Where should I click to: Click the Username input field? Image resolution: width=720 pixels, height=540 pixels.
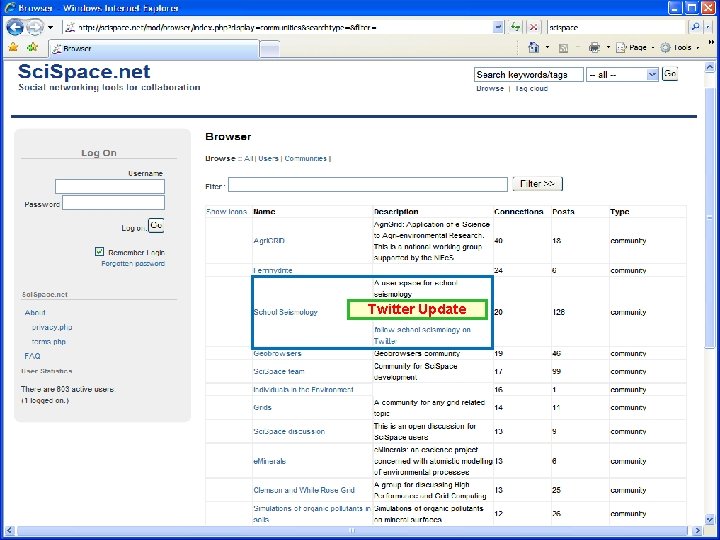(110, 186)
